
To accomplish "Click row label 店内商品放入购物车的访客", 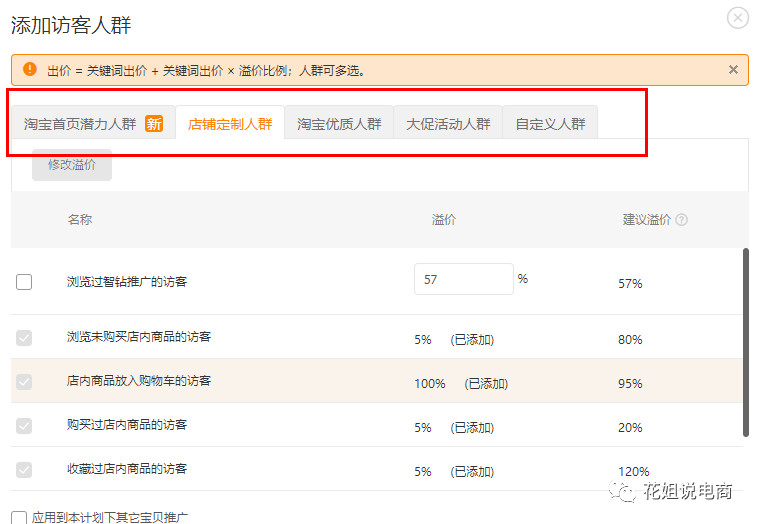I will point(139,381).
